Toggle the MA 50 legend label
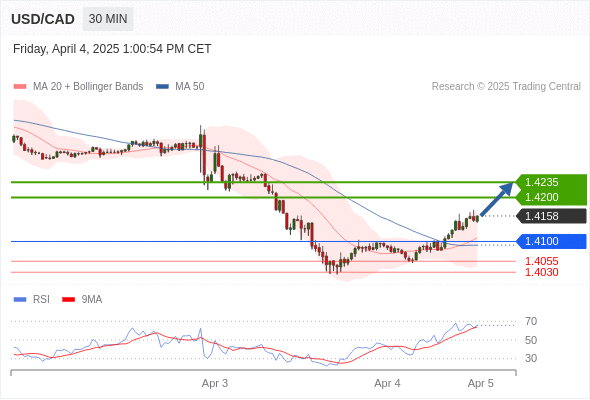The width and height of the screenshot is (590, 400). pyautogui.click(x=190, y=87)
